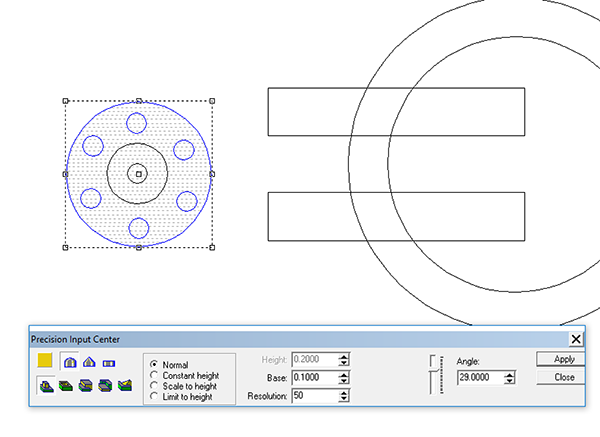Click the top-right selection handle of the flange

[212, 101]
